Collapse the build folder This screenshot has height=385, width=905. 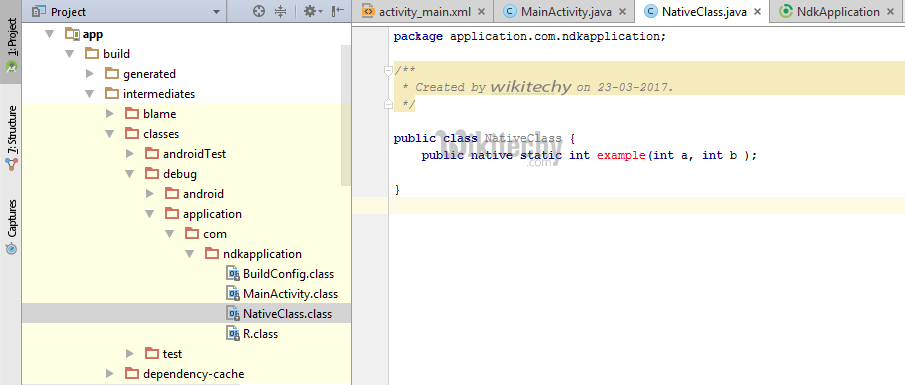point(70,54)
